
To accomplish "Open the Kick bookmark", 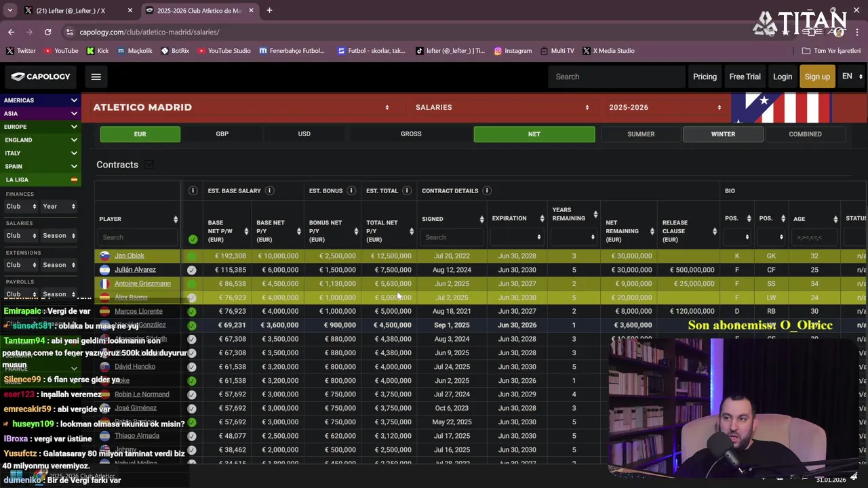I will pos(98,51).
